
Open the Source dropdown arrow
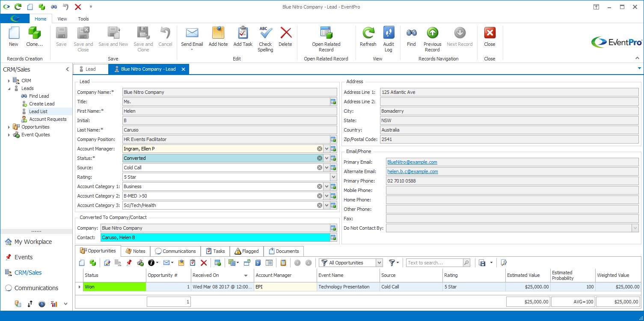(x=326, y=168)
